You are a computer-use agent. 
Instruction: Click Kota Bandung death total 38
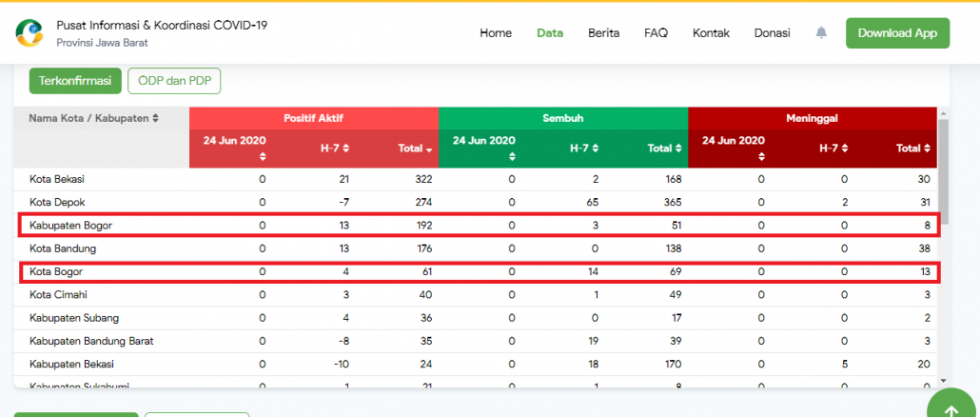point(925,248)
